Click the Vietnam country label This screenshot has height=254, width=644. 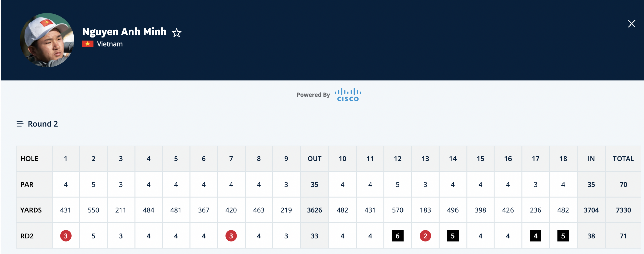pos(110,44)
